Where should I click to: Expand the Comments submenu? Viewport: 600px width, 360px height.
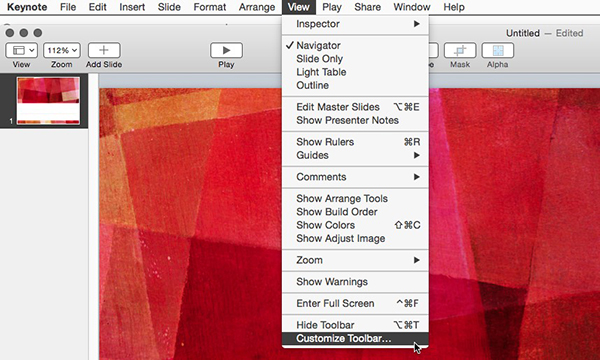point(355,177)
